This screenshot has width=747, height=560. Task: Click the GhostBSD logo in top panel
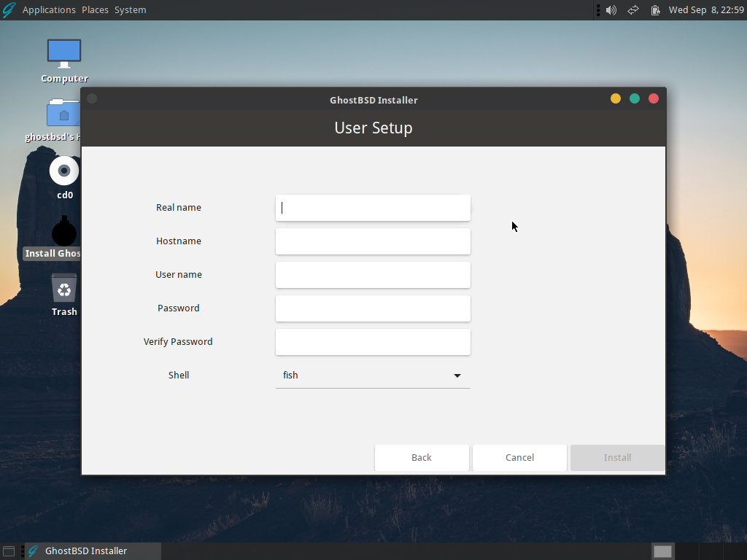click(x=9, y=10)
